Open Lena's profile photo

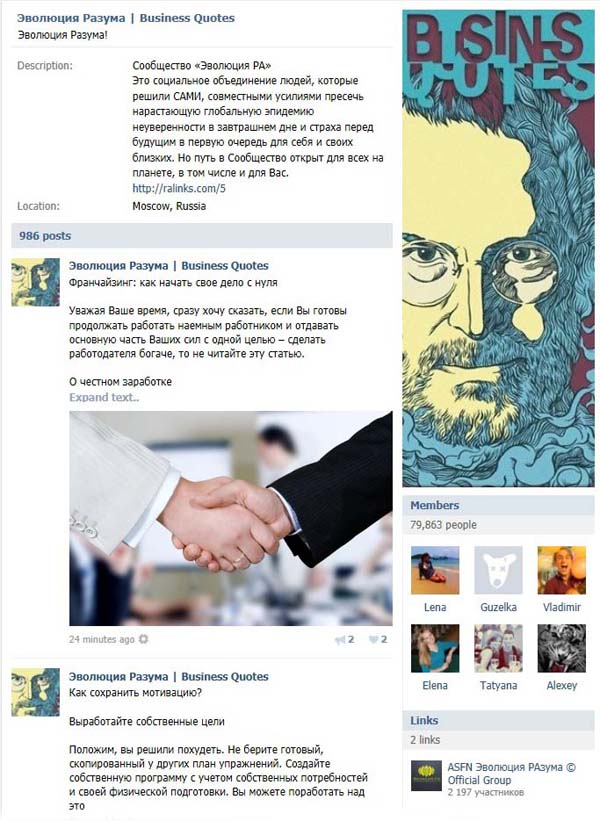(x=435, y=570)
